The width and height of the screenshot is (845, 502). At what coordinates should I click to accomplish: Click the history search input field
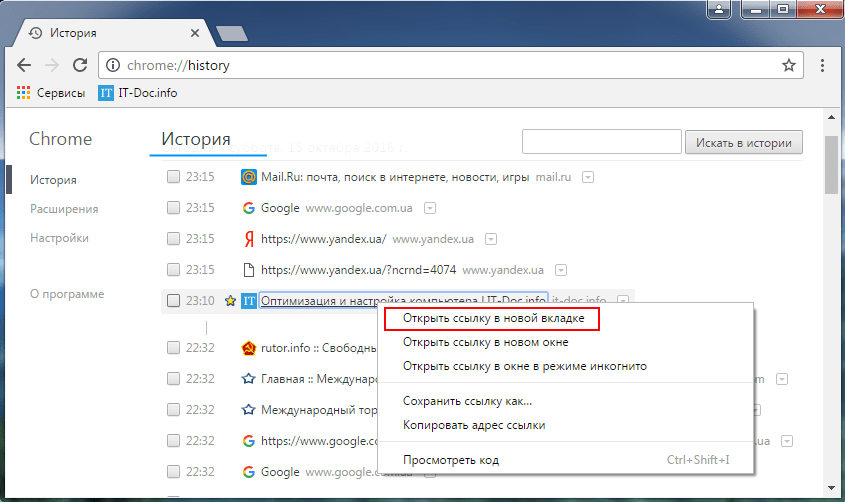pos(601,142)
